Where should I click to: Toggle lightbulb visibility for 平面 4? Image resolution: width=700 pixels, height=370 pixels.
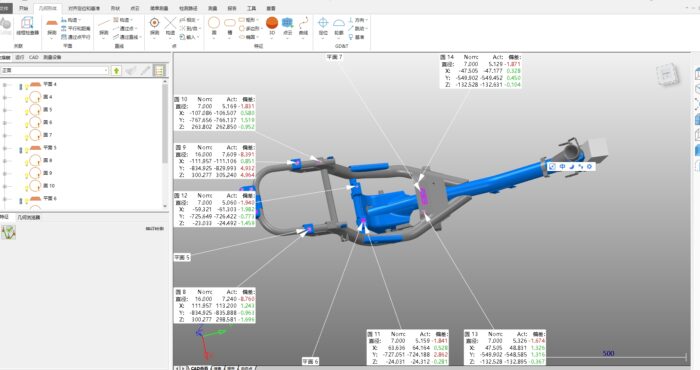tap(26, 86)
